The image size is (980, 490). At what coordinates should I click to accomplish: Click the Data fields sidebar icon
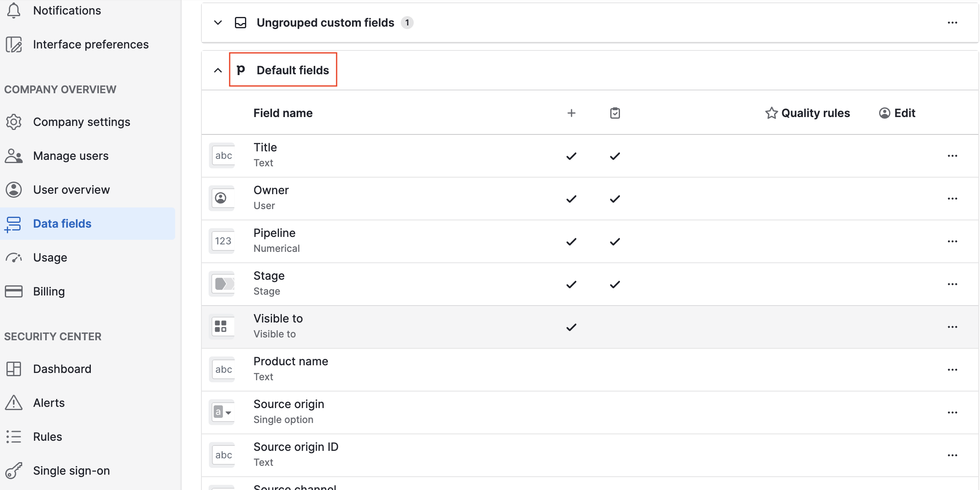pos(13,224)
